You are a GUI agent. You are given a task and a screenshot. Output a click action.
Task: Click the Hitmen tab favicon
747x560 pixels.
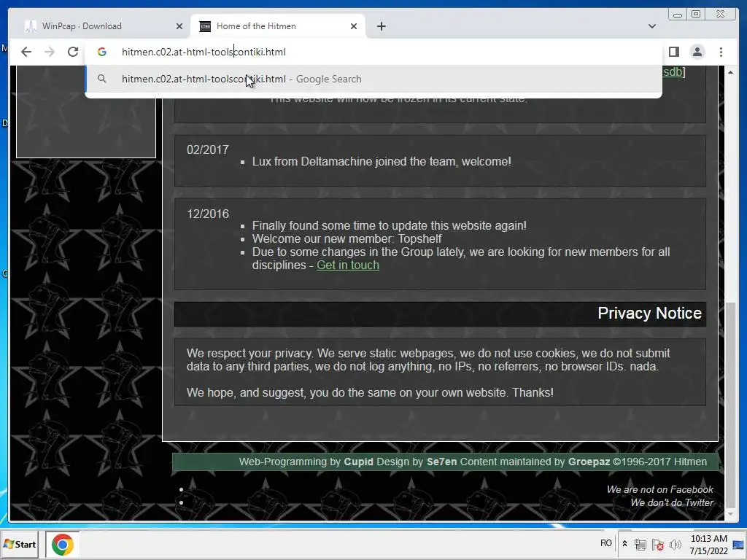(205, 26)
